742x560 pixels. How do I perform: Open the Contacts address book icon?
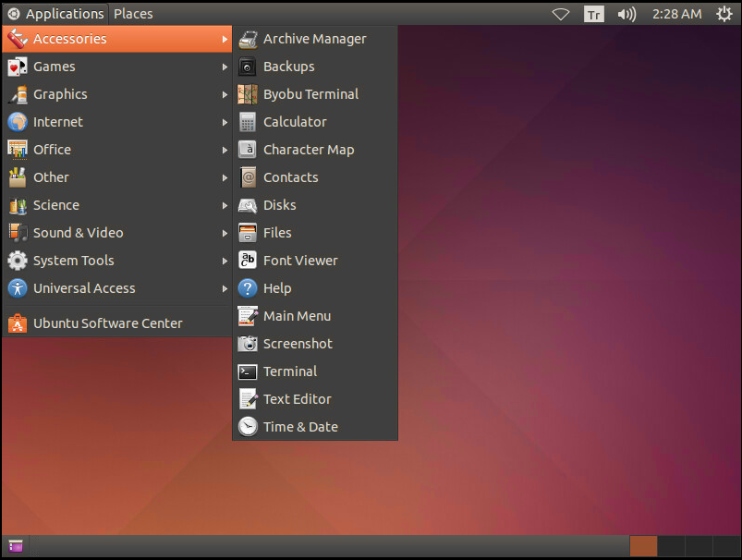[248, 177]
